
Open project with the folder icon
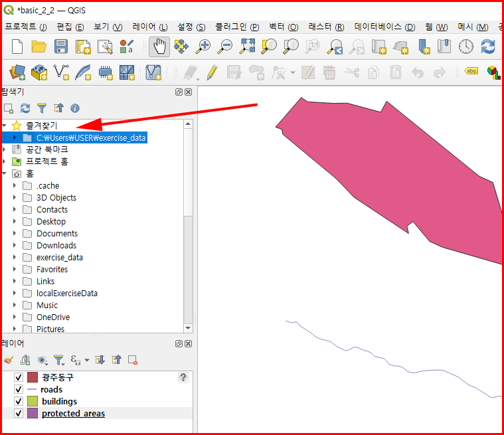(39, 46)
